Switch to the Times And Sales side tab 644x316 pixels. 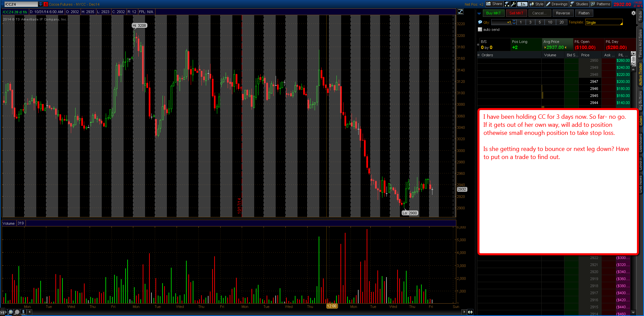click(640, 43)
